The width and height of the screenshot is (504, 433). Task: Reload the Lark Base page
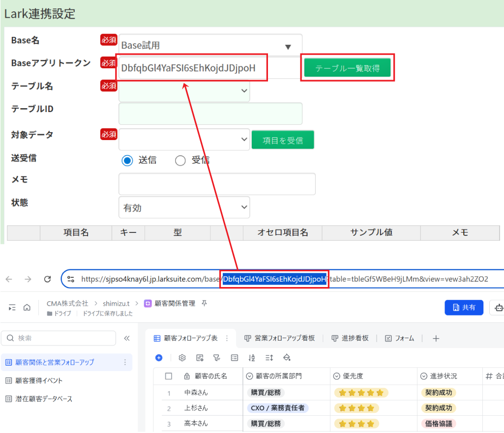(48, 279)
